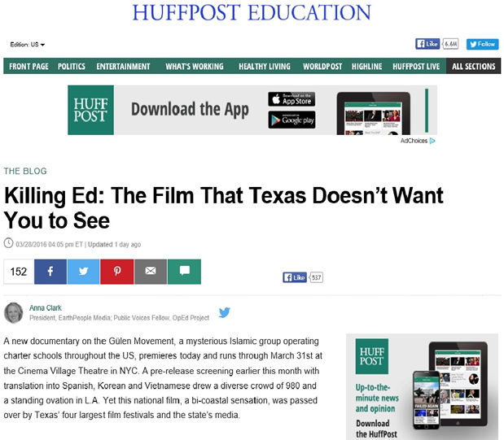504x440 pixels.
Task: Click the AdChoices label
Action: click(x=414, y=141)
